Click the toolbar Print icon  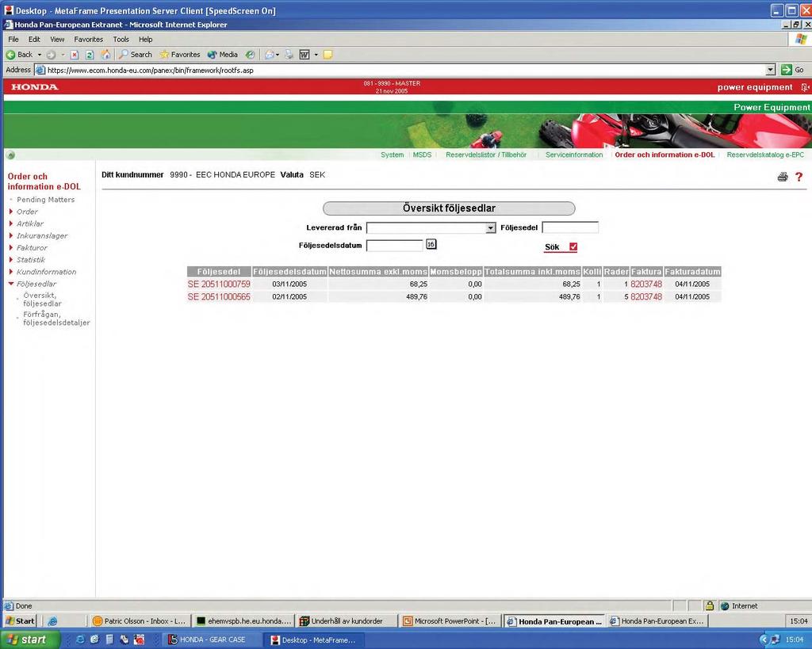tap(289, 55)
